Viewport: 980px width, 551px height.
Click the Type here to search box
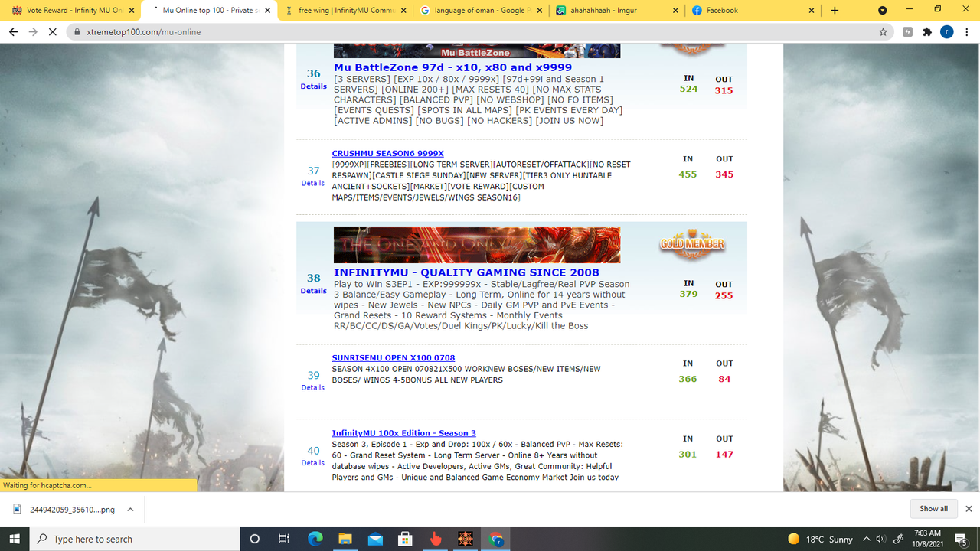[135, 539]
